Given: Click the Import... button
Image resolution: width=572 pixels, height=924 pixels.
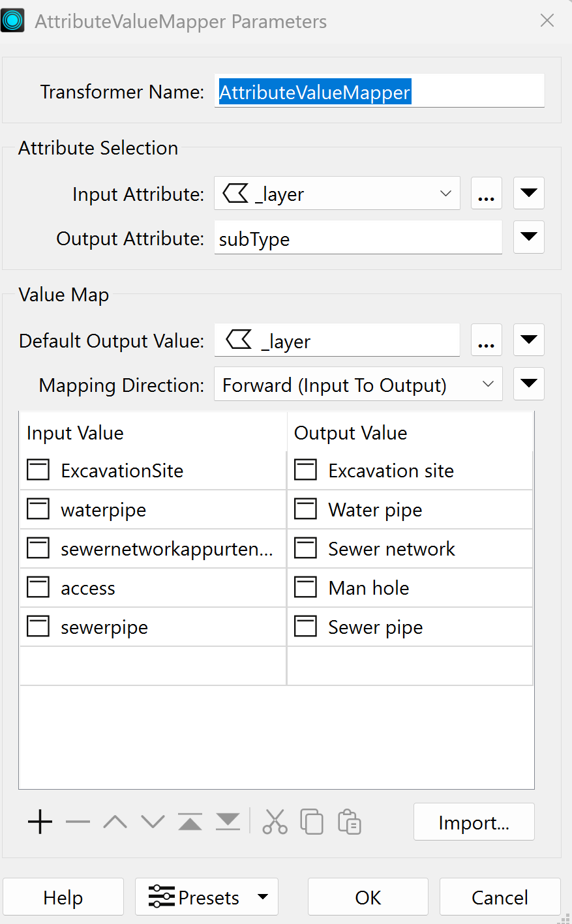Looking at the screenshot, I should coord(474,822).
